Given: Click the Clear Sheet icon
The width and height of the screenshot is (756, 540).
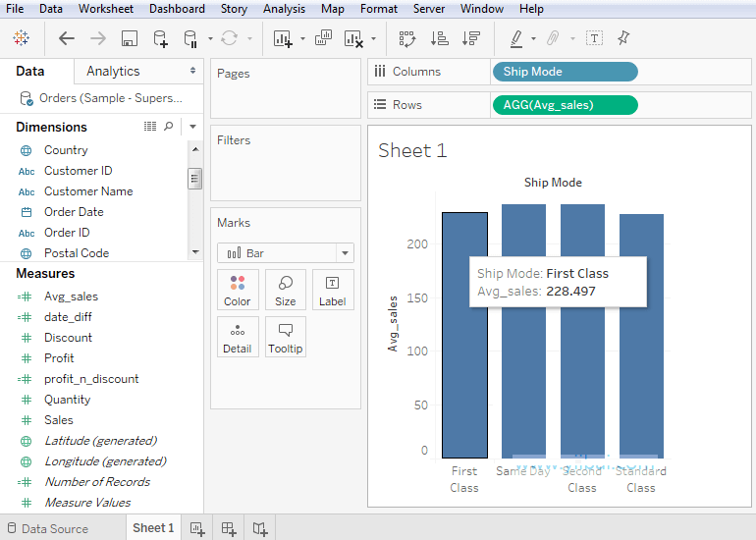Looking at the screenshot, I should [353, 38].
